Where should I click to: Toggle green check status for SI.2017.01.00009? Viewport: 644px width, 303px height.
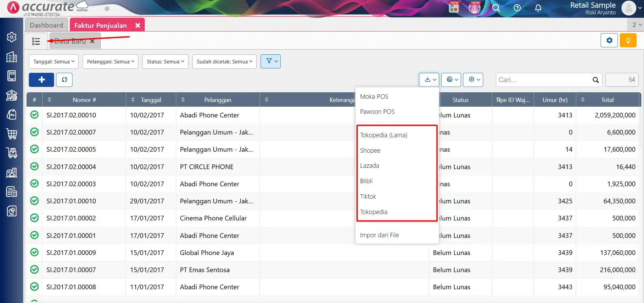(x=34, y=252)
